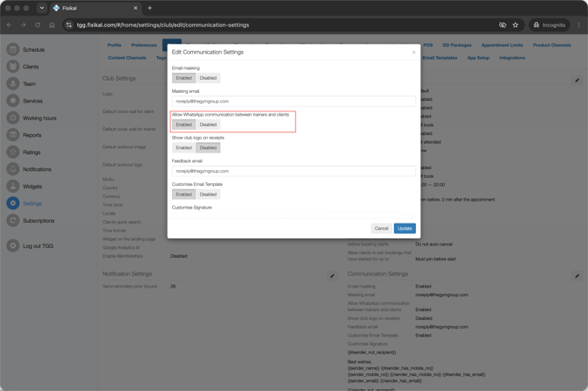
Task: Click the Log out TGG link
Action: coord(38,245)
